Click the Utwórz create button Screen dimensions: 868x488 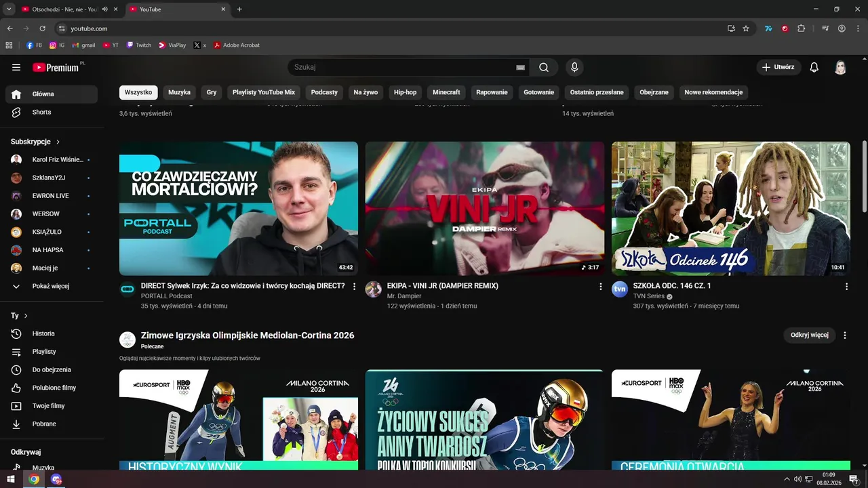[x=778, y=67]
